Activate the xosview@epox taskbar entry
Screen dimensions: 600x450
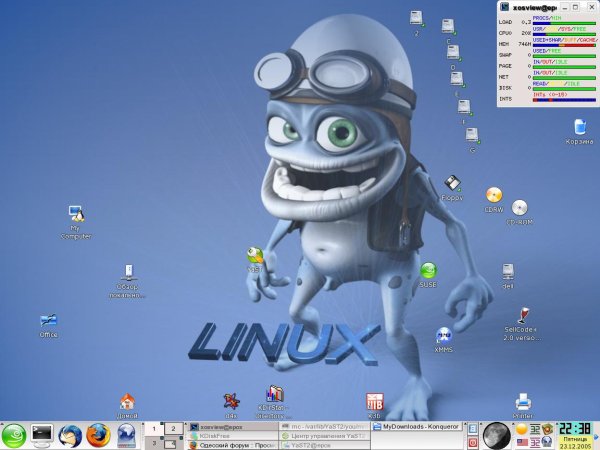233,427
